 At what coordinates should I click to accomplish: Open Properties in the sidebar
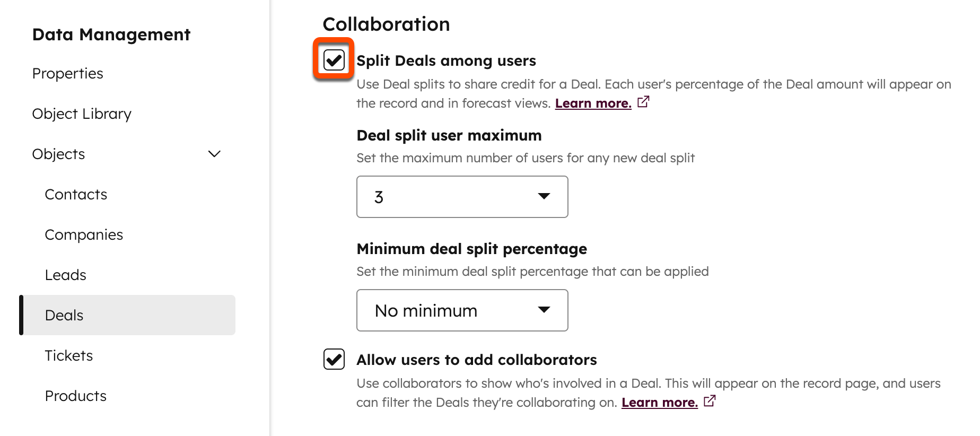(67, 73)
